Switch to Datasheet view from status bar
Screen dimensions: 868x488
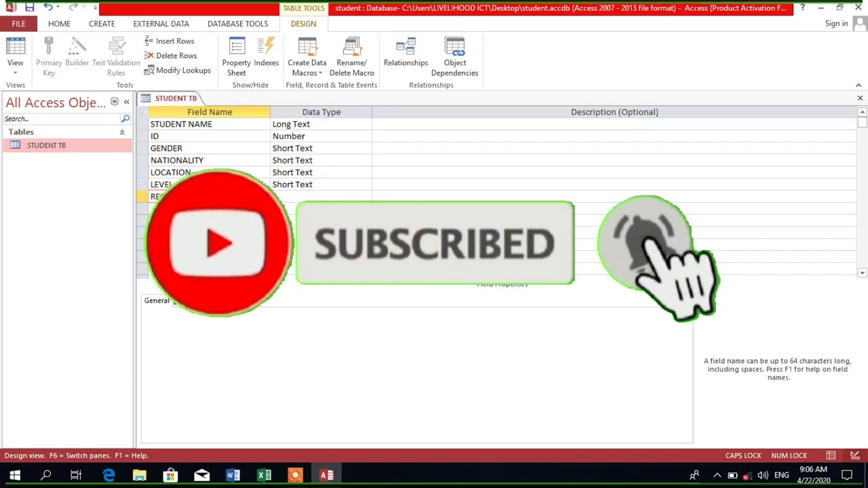click(831, 455)
